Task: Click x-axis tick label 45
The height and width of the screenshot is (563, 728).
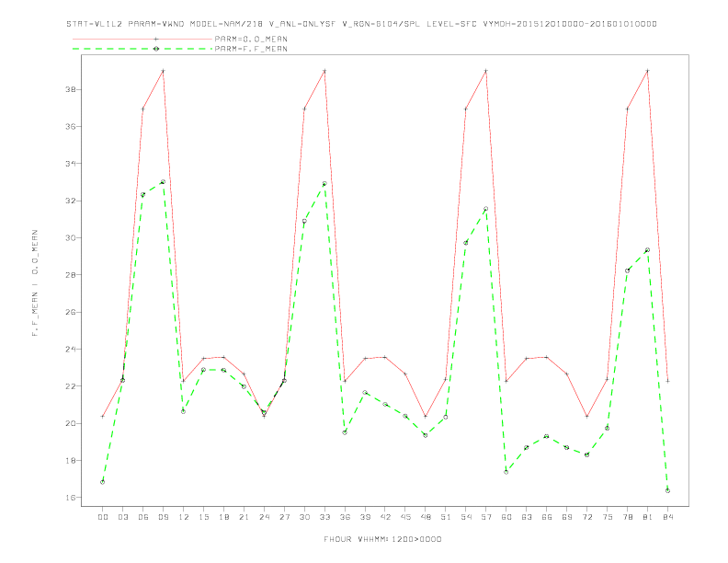Action: tap(405, 517)
